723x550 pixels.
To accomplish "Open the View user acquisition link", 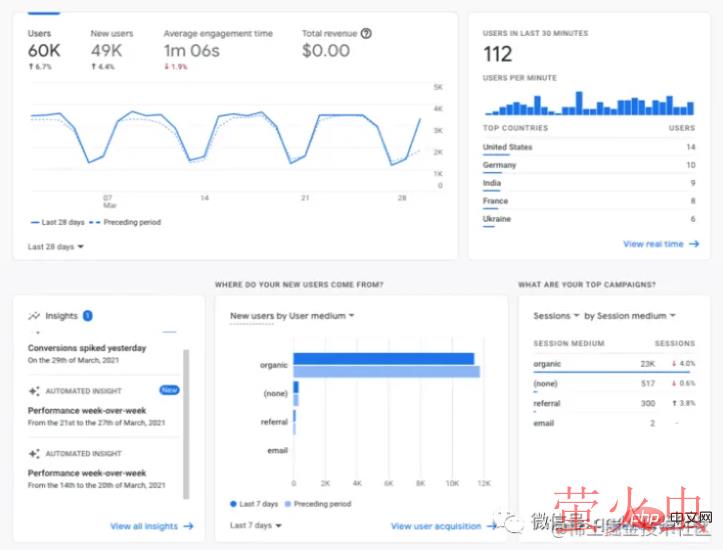I will tap(437, 526).
